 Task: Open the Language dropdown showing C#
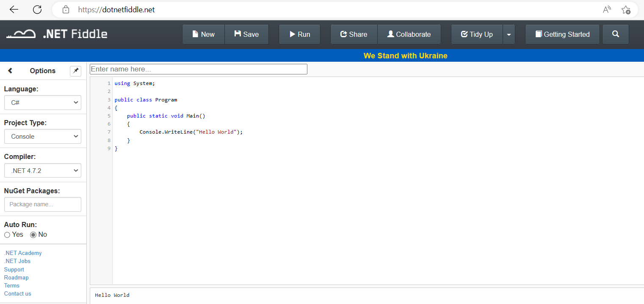tap(43, 102)
